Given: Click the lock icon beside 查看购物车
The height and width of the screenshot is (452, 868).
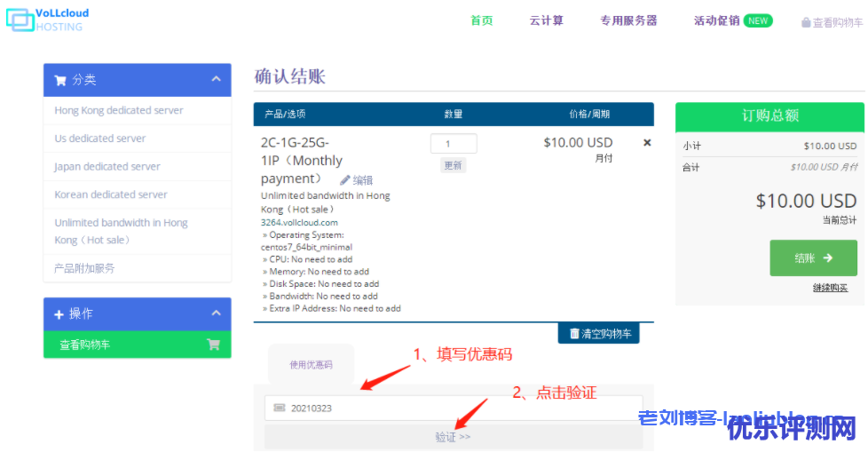Looking at the screenshot, I should tap(806, 23).
